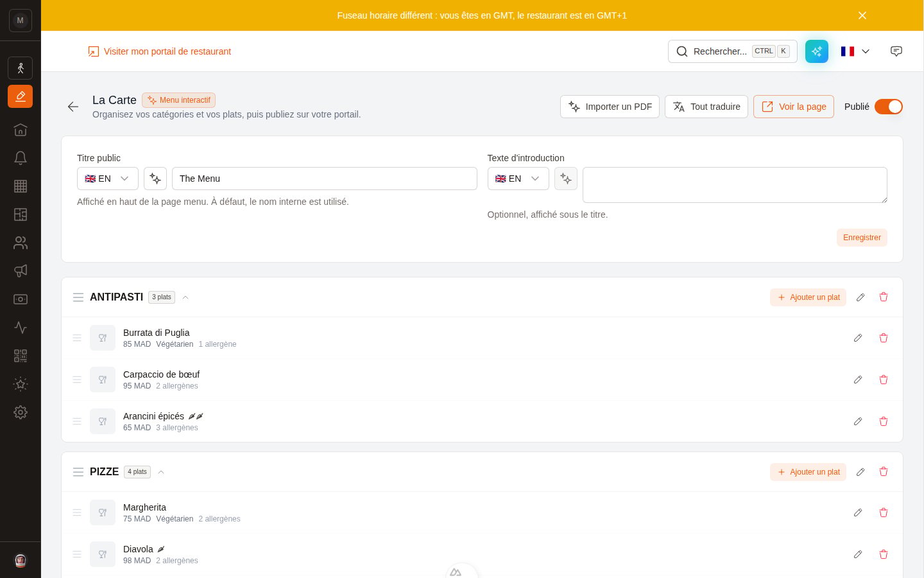This screenshot has width=924, height=578.
Task: Open the grid table sidebar icon
Action: point(21,186)
